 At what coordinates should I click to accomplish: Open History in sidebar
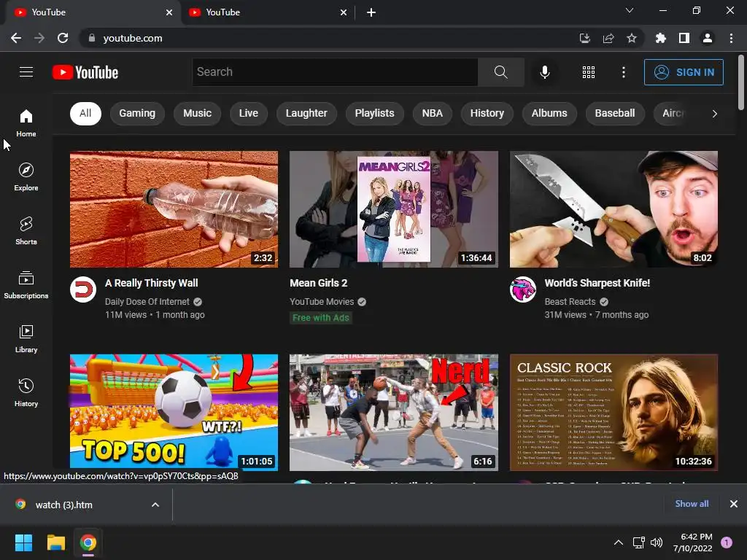(26, 392)
